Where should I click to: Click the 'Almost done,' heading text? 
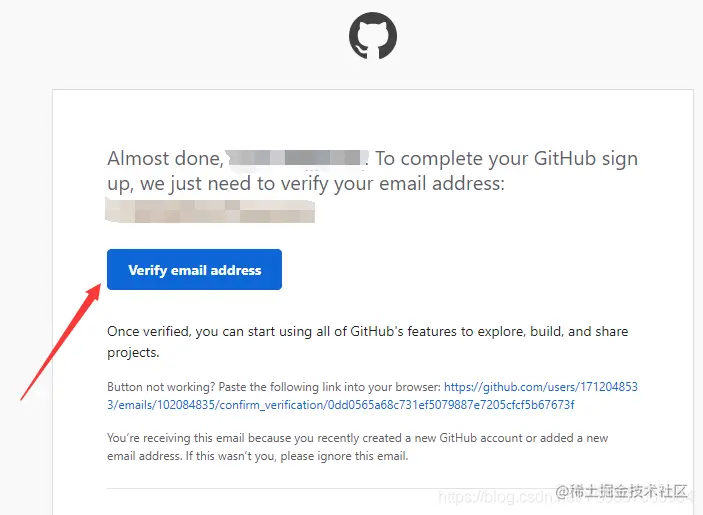point(165,159)
